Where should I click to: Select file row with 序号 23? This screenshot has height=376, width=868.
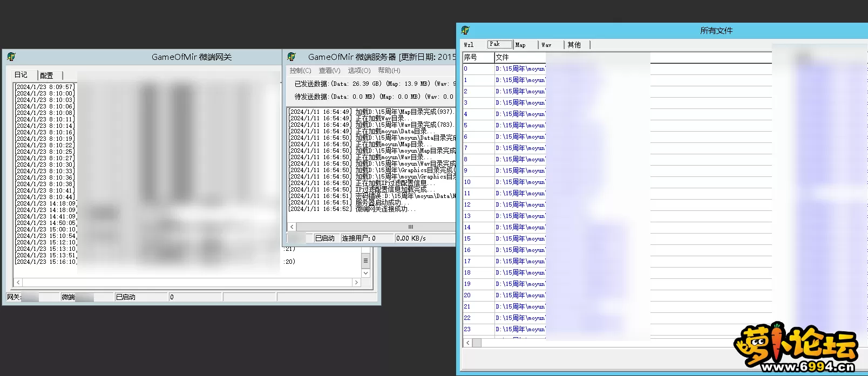[x=618, y=330]
